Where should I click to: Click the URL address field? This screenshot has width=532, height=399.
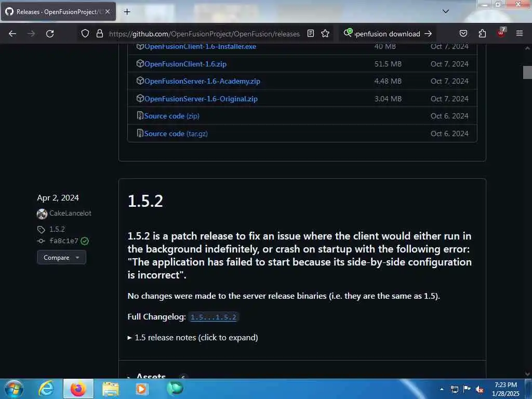click(204, 34)
